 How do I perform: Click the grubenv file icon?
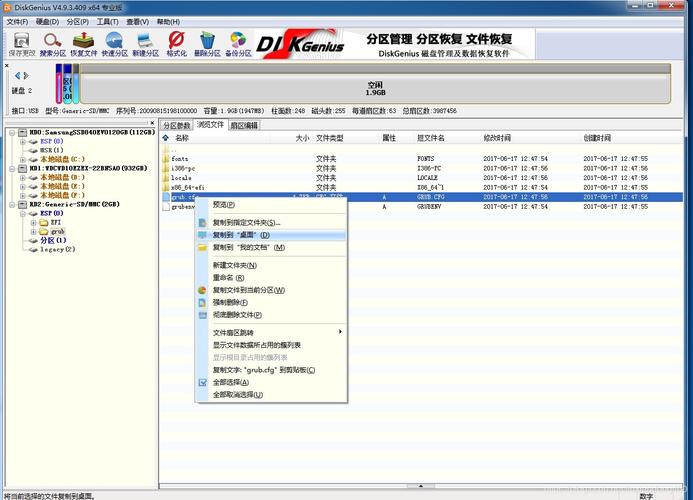click(166, 206)
